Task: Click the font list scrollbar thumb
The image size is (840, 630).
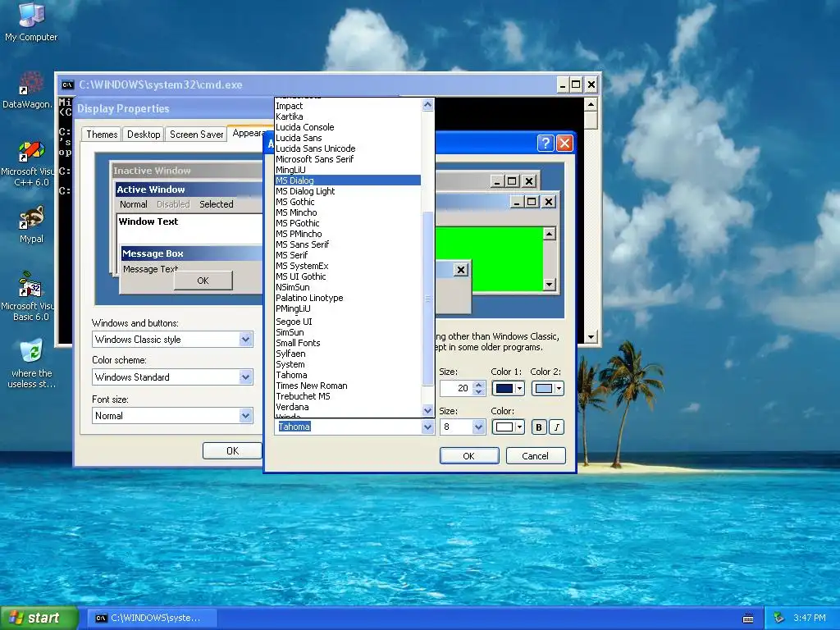Action: [x=427, y=299]
